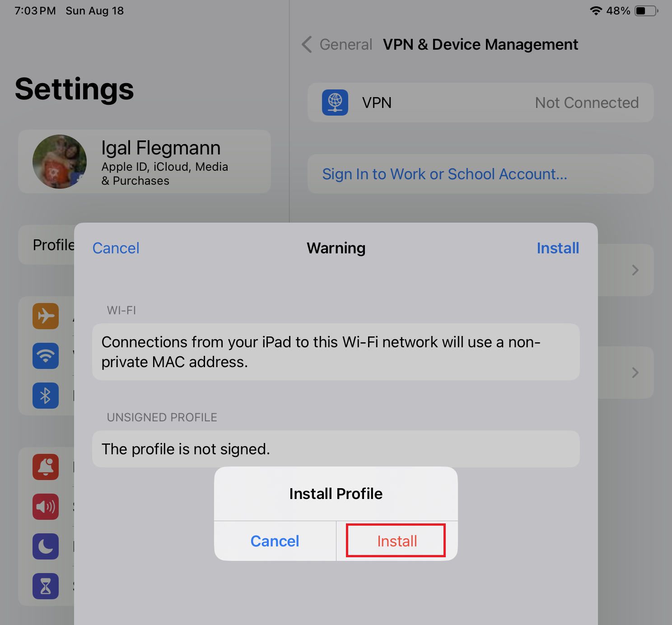
Task: Select the Airplane Mode icon
Action: (x=46, y=316)
